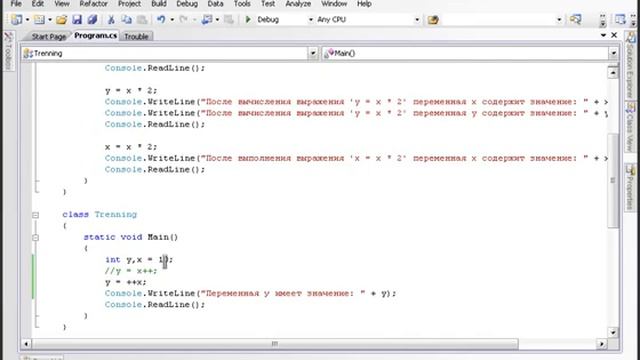
Task: Open the Project menu
Action: click(x=129, y=4)
